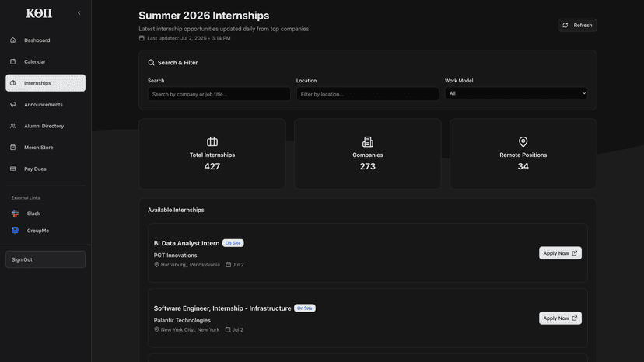
Task: Click the location pin beside Harrisburg, Pennsylvania
Action: tap(156, 265)
